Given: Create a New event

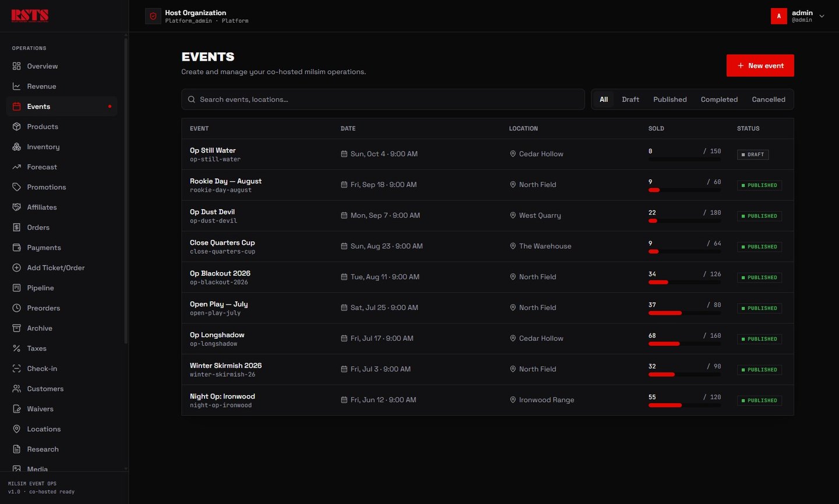Looking at the screenshot, I should coord(760,66).
